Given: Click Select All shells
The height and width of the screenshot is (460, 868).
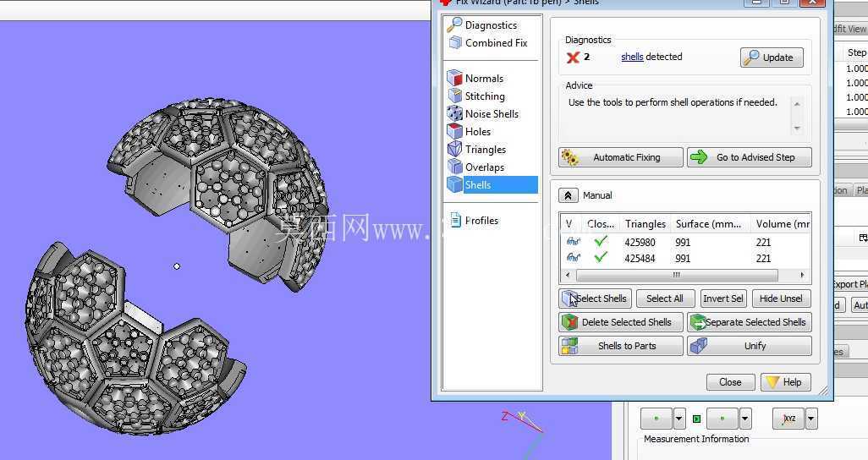Looking at the screenshot, I should [x=664, y=298].
